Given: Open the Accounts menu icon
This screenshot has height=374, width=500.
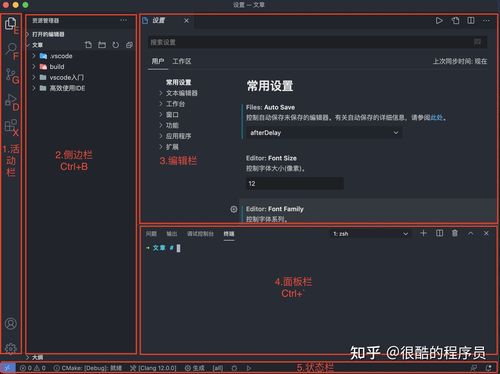Looking at the screenshot, I should pyautogui.click(x=11, y=323).
